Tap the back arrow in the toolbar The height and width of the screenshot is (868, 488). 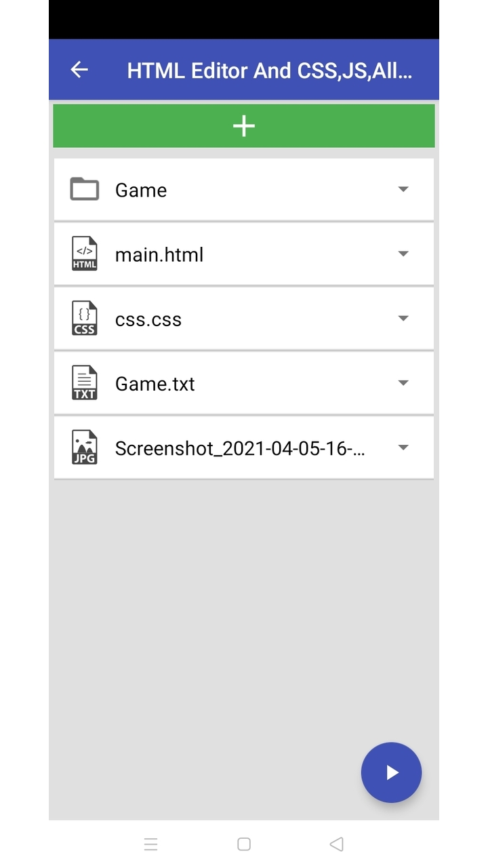pos(79,70)
